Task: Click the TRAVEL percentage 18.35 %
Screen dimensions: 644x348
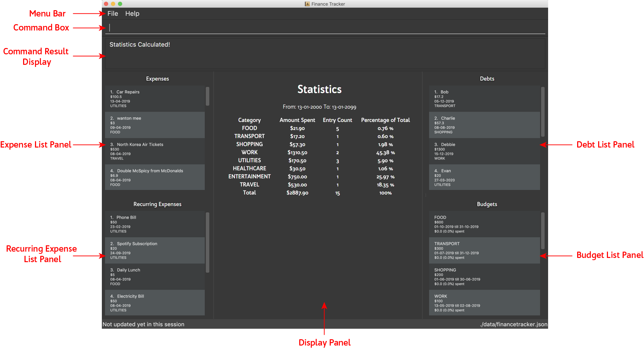Action: tap(385, 185)
